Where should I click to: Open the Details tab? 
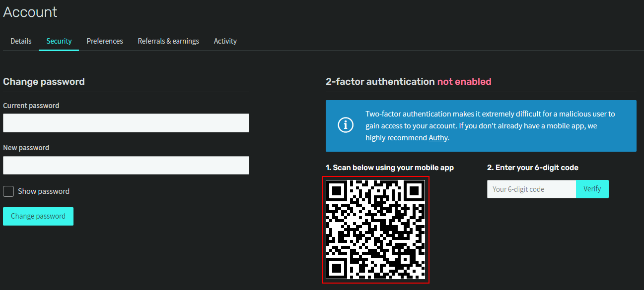pyautogui.click(x=21, y=41)
